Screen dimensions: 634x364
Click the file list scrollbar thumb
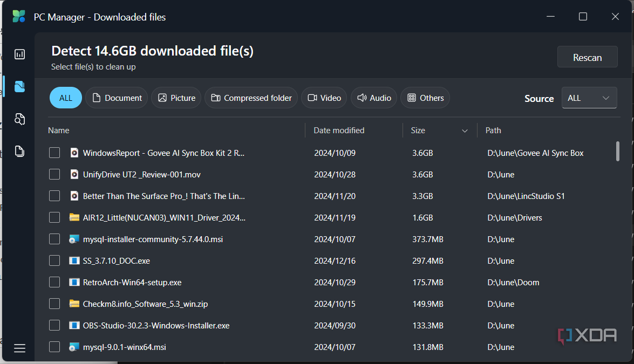[617, 151]
